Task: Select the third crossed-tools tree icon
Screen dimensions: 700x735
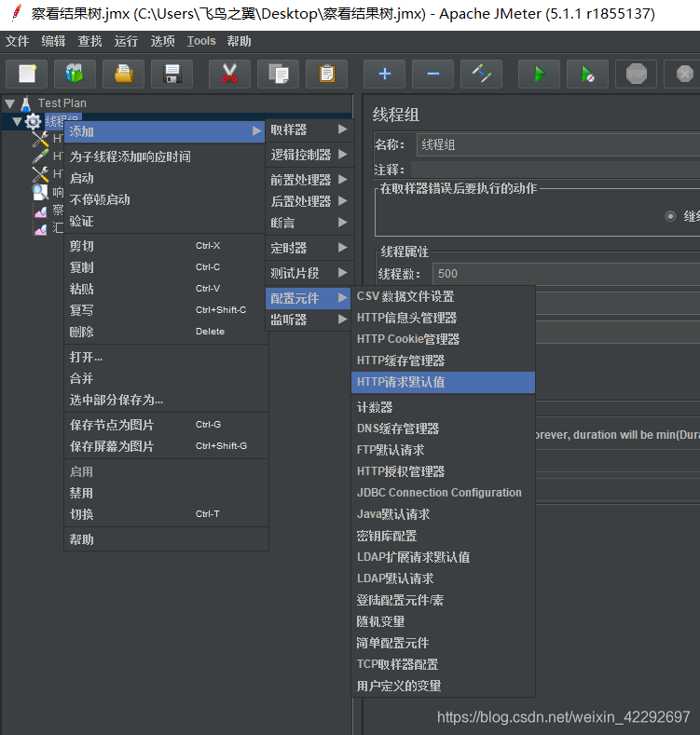Action: click(x=40, y=174)
